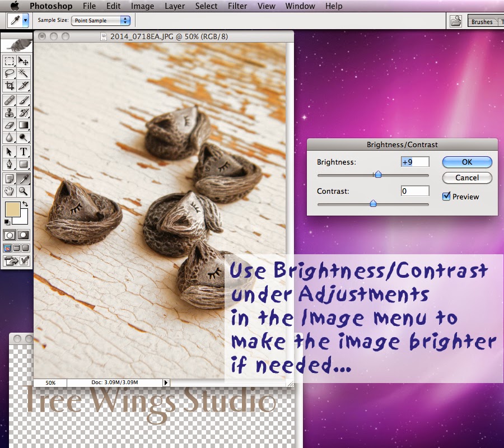Select the Magic Wand tool
Screen dimensions: 504x448
23,73
